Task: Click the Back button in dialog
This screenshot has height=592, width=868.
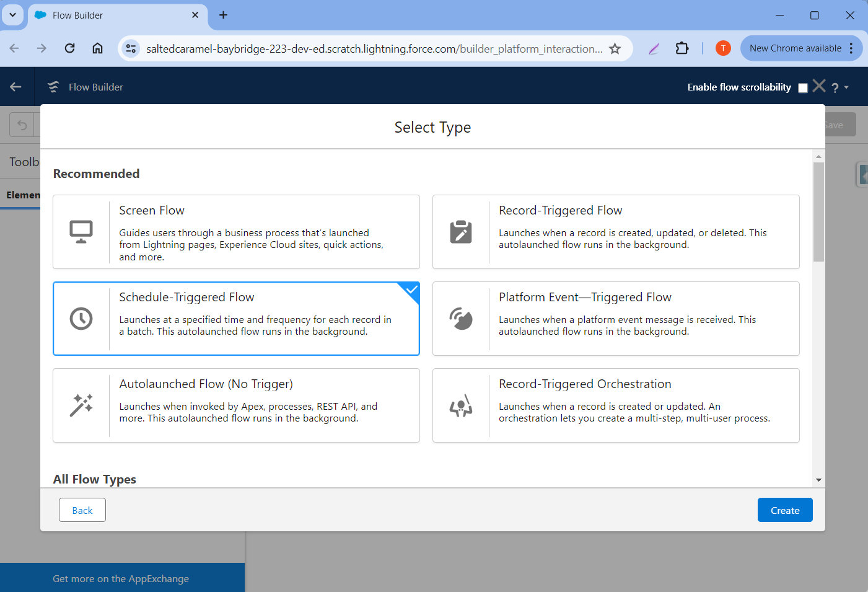Action: (82, 510)
